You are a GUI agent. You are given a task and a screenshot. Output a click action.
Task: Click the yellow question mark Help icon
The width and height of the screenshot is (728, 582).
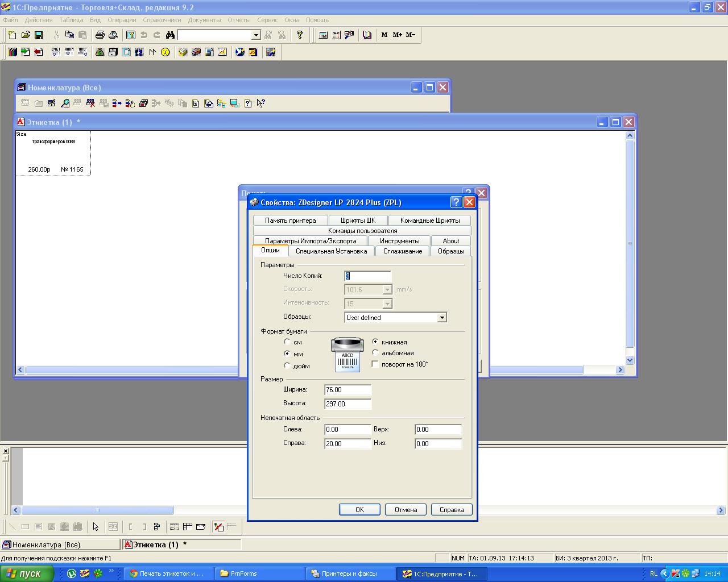pos(300,35)
